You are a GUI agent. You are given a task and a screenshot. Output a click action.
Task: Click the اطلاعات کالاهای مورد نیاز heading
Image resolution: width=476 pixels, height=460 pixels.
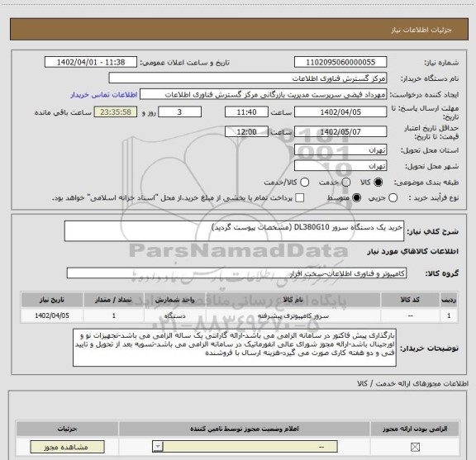[413, 252]
